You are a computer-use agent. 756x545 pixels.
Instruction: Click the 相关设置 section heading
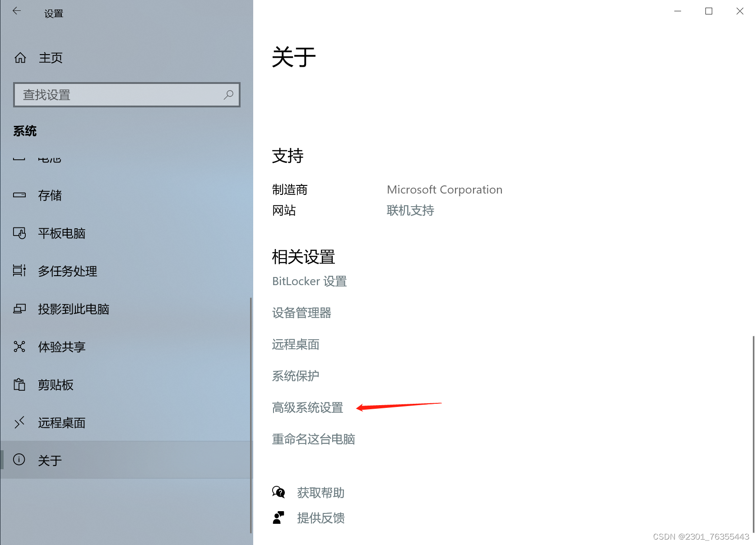coord(303,257)
